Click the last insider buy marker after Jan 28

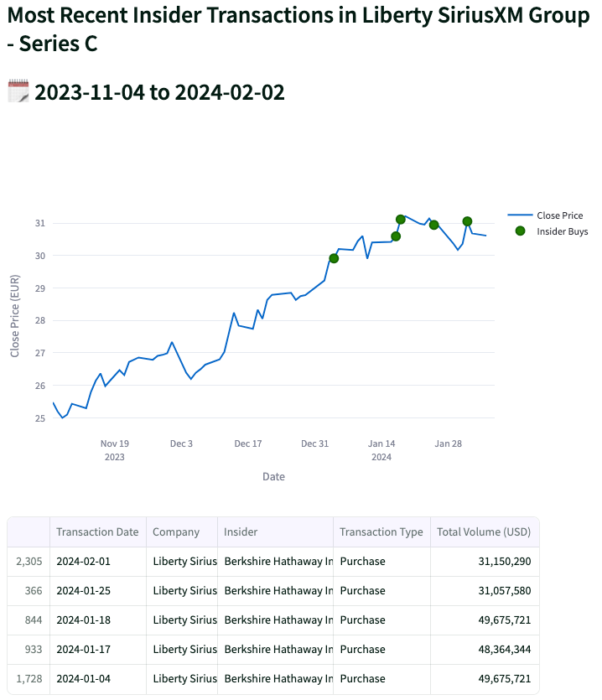tap(467, 221)
